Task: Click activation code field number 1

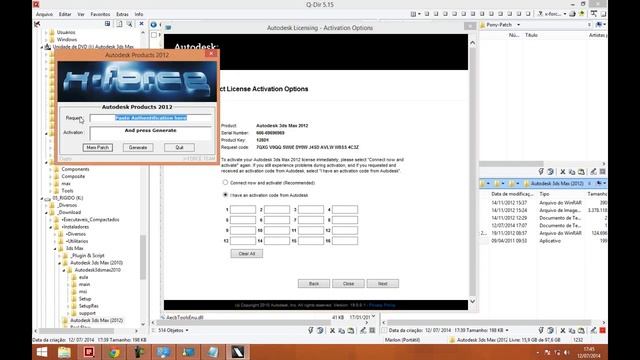Action: coord(243,209)
